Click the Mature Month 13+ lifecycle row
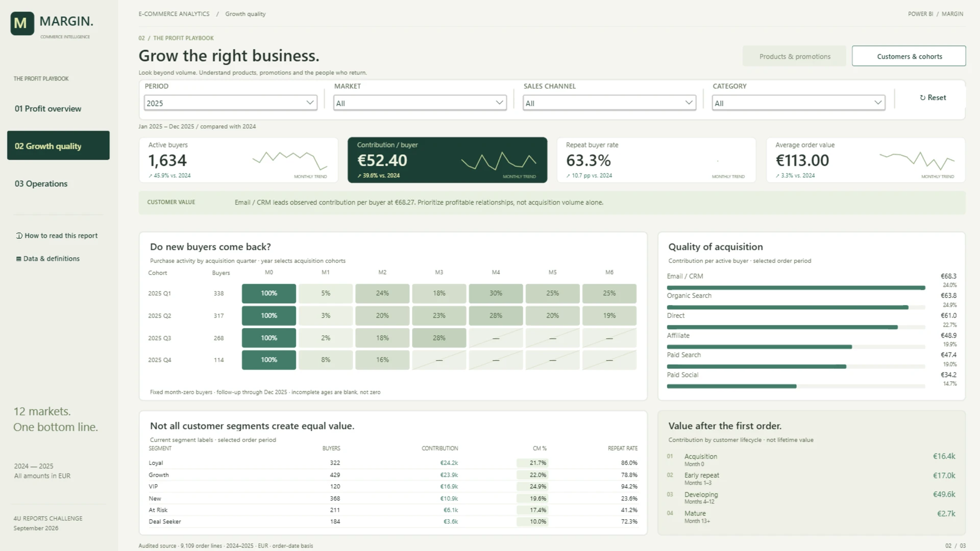 811,517
